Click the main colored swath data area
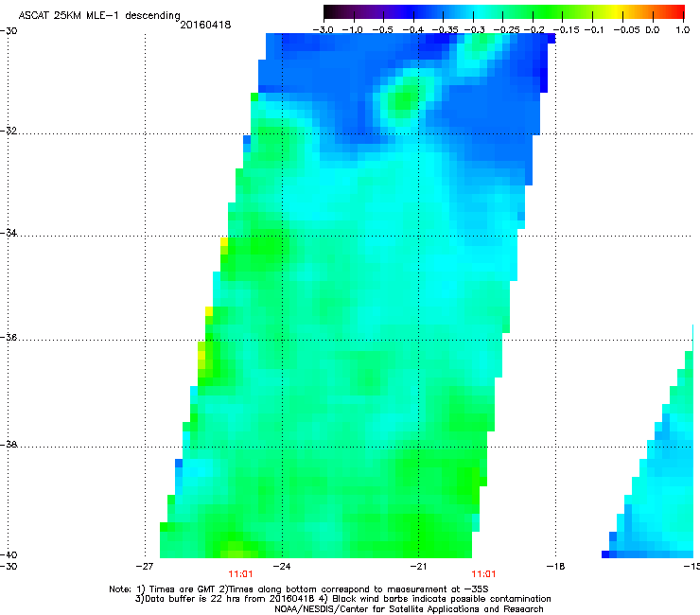 tap(358, 295)
